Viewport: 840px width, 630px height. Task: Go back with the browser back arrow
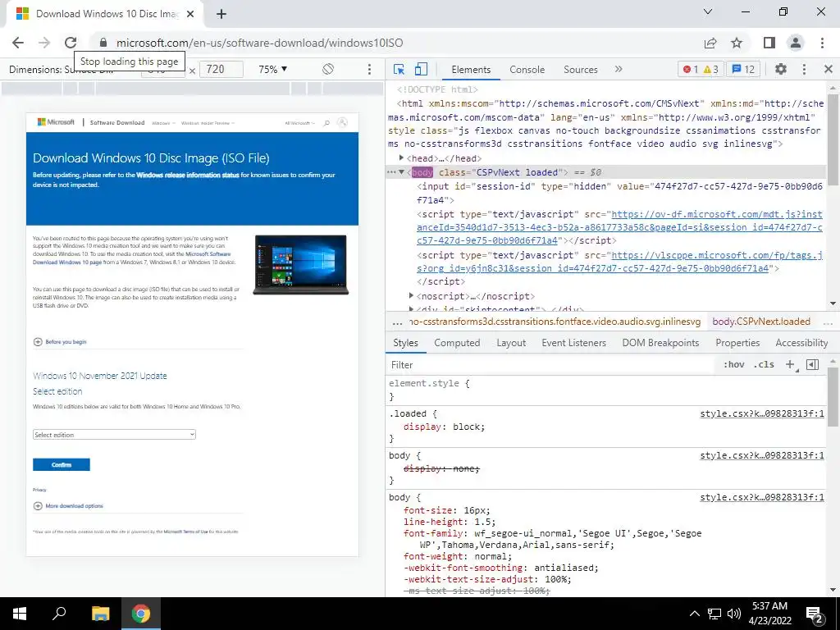click(18, 43)
